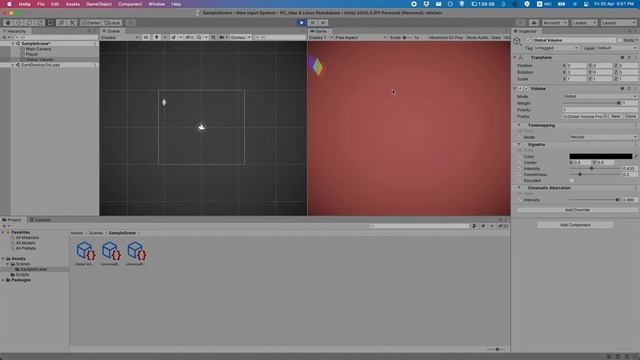The width and height of the screenshot is (640, 360).
Task: Switch to the Project tab
Action: 12,220
